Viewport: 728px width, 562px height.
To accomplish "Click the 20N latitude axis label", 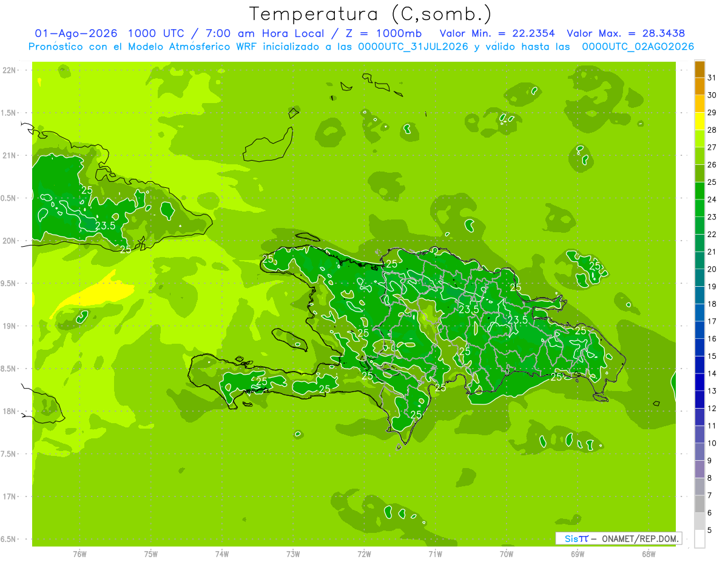I will tap(9, 241).
